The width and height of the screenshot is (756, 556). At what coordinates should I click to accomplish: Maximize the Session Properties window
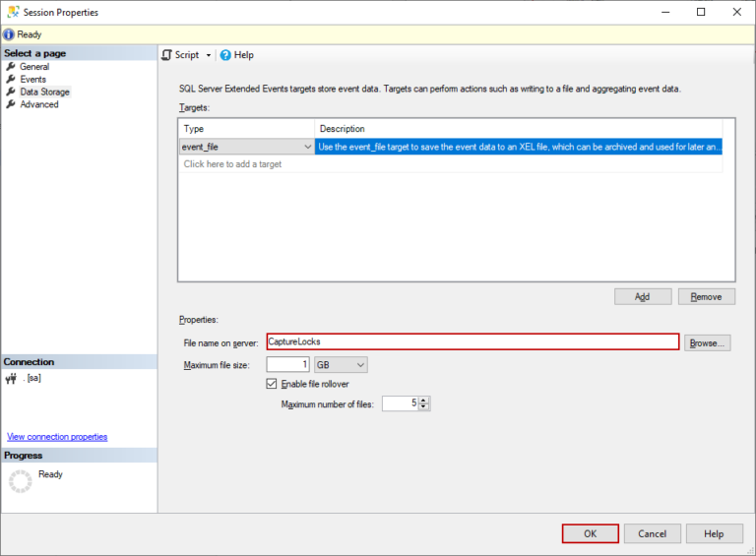(701, 12)
